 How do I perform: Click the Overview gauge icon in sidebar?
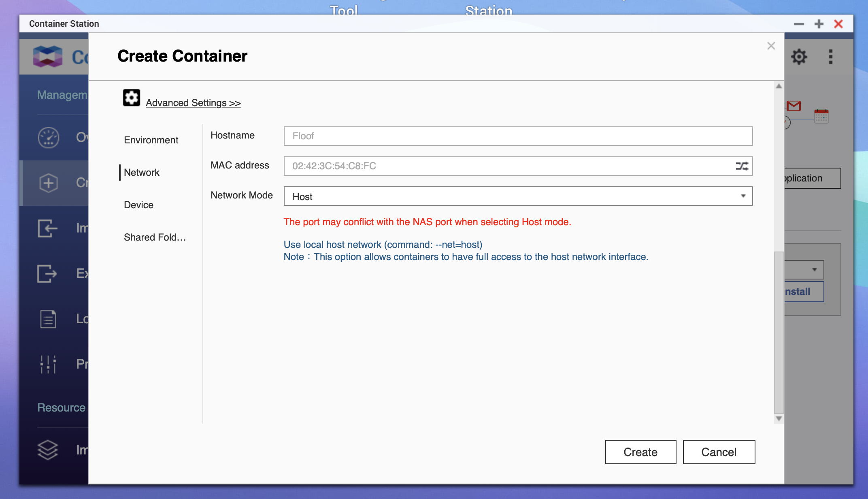click(x=48, y=138)
